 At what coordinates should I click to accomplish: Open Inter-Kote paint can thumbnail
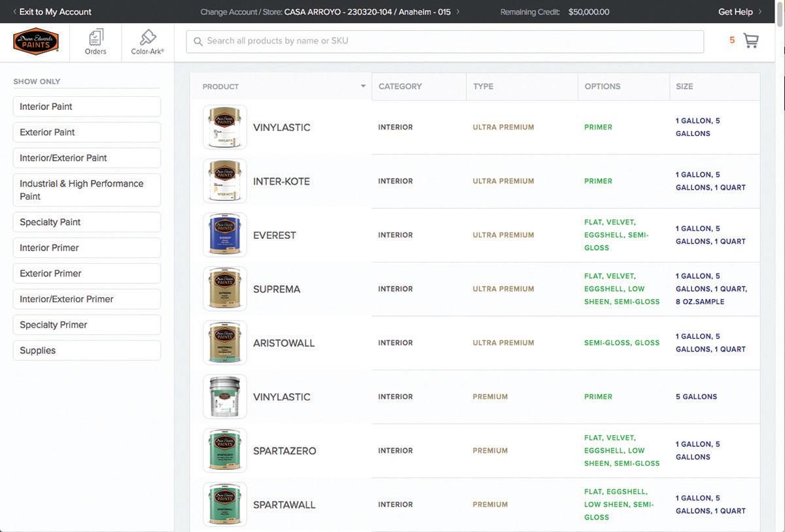[225, 181]
